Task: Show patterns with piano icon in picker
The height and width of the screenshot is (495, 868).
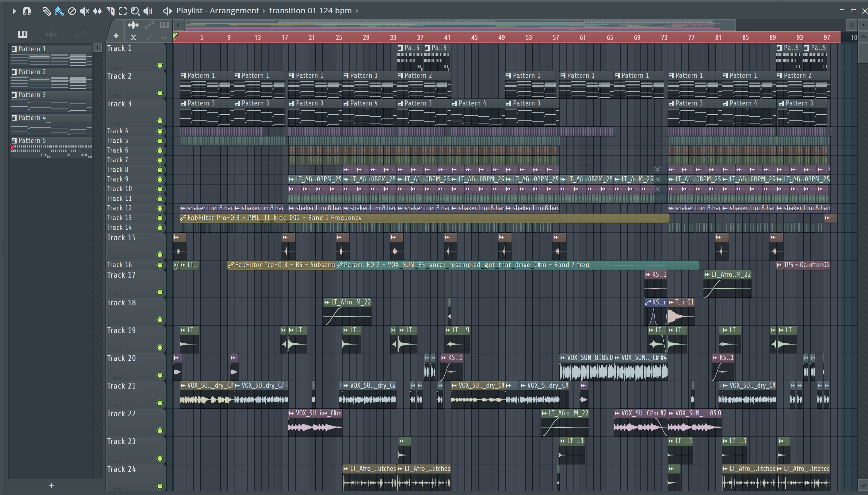Action: [23, 34]
